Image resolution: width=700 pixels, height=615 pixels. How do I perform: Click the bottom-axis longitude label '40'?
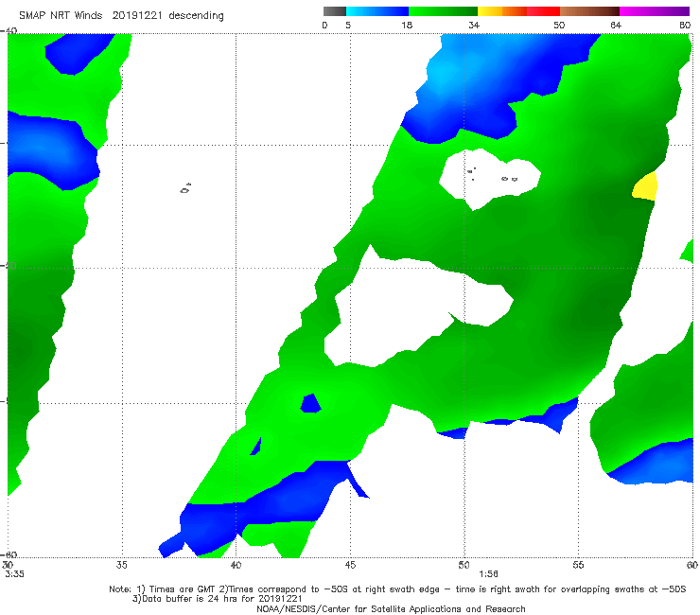click(236, 565)
